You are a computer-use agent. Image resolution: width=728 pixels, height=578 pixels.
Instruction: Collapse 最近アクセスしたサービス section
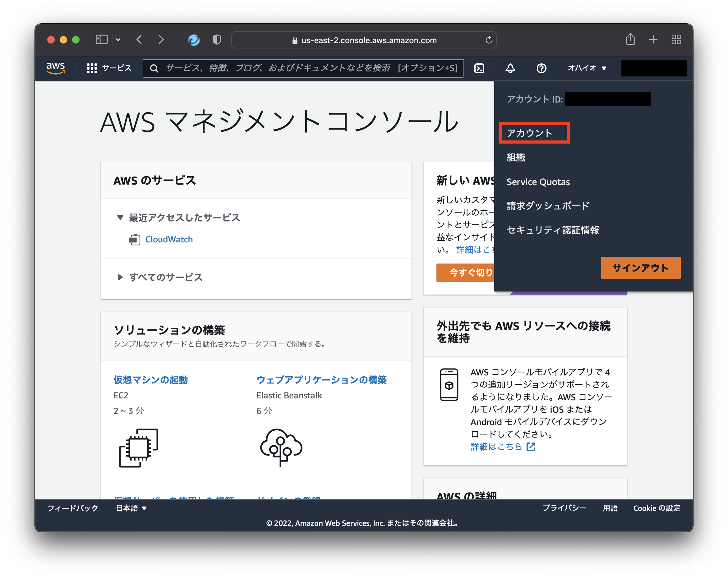pos(184,218)
